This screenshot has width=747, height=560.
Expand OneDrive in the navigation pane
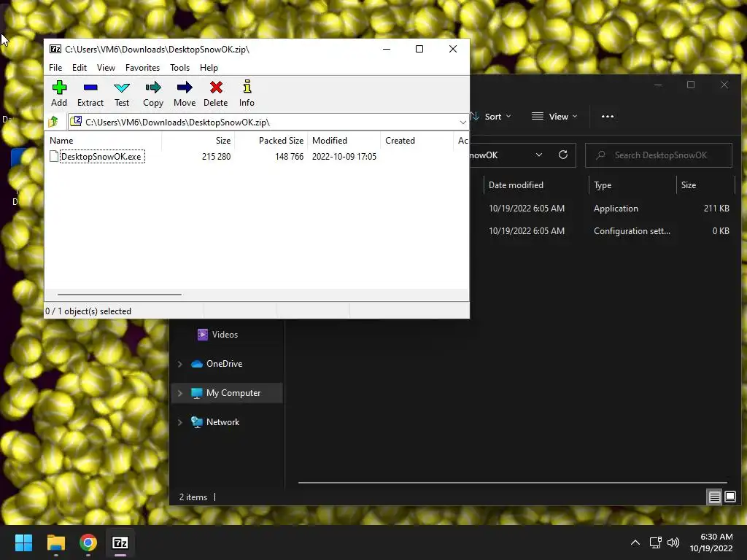(180, 364)
